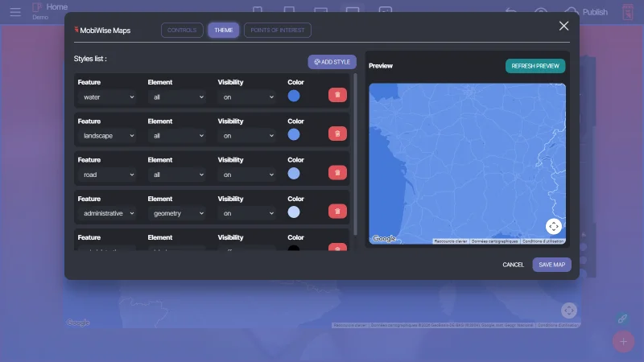Click the undo arrow in the top toolbar
This screenshot has height=362, width=644.
coord(511,11)
